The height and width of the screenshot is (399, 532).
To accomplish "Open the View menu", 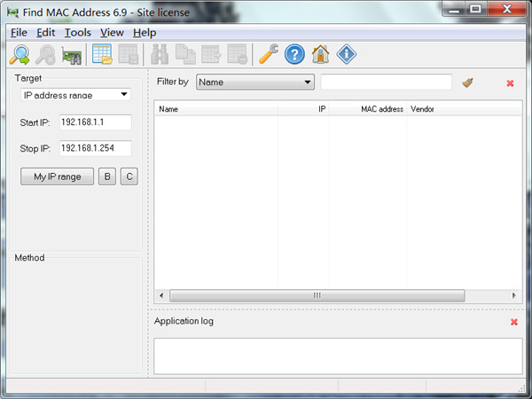I will [112, 33].
